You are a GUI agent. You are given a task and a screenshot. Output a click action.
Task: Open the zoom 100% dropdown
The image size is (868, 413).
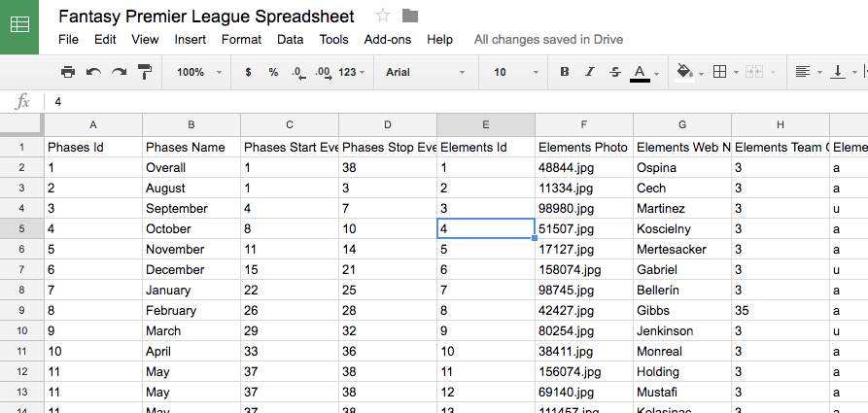point(199,72)
